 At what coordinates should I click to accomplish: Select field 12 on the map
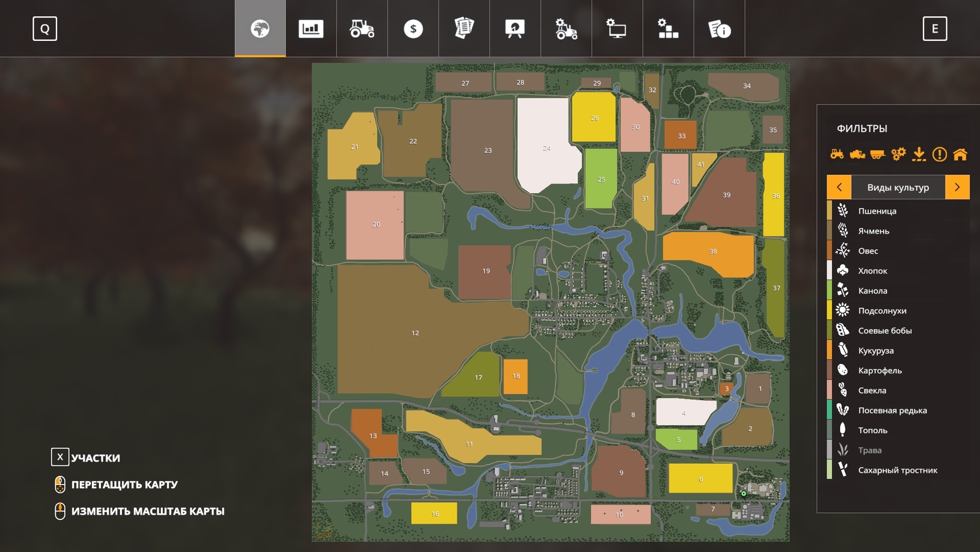pyautogui.click(x=415, y=332)
